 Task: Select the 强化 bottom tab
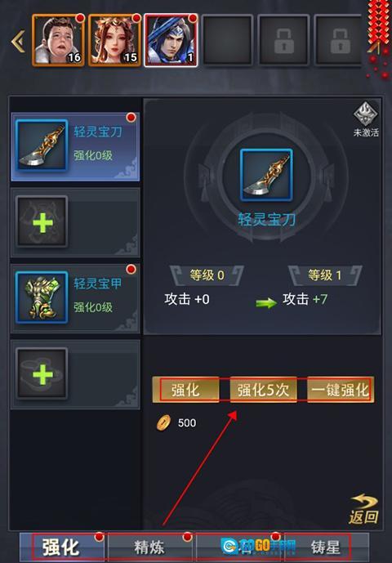(x=62, y=547)
